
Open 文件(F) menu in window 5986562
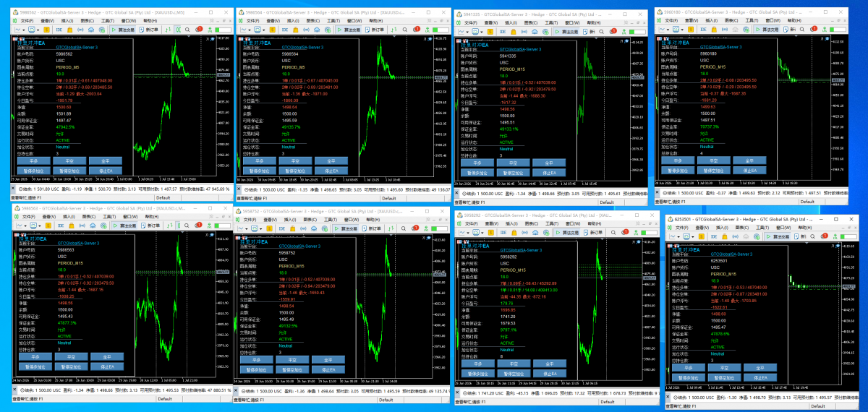coord(27,21)
